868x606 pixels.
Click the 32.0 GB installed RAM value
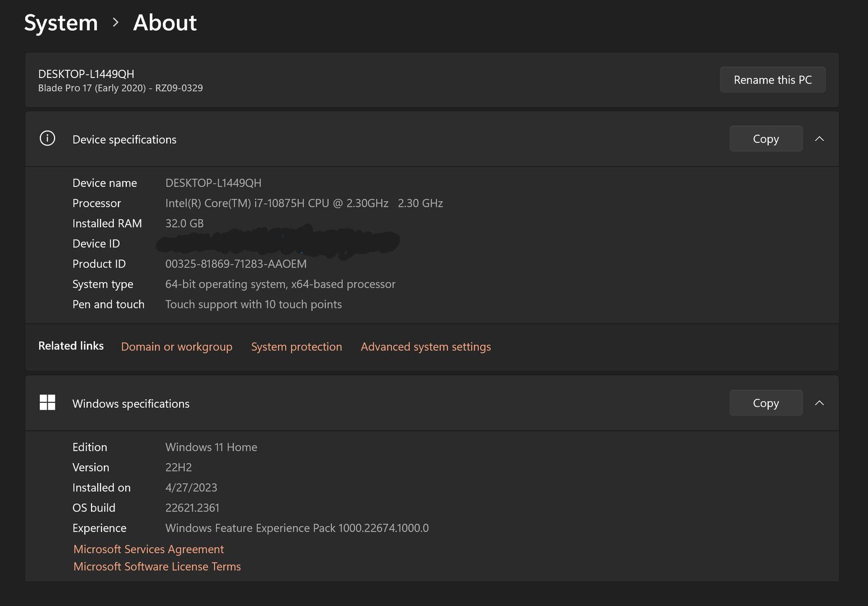click(185, 223)
